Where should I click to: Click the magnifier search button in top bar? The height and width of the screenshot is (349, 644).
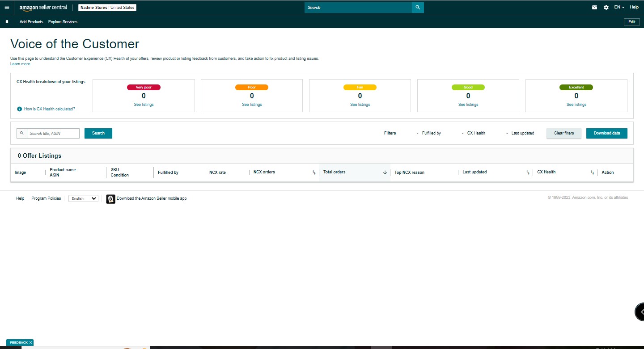(418, 8)
